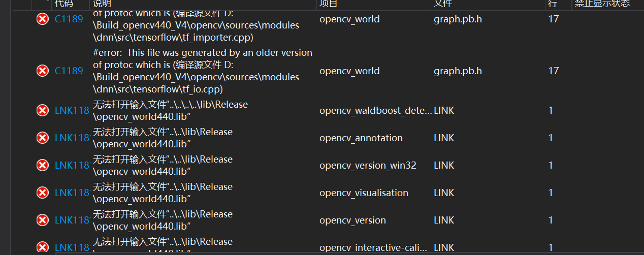The image size is (644, 255).
Task: Select the error icon for opencv_interactive-calibration
Action: (x=43, y=247)
